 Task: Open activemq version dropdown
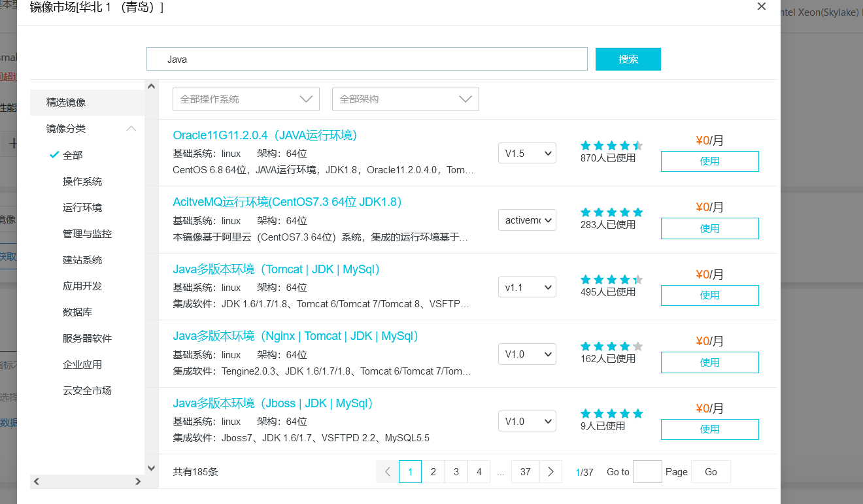[527, 220]
